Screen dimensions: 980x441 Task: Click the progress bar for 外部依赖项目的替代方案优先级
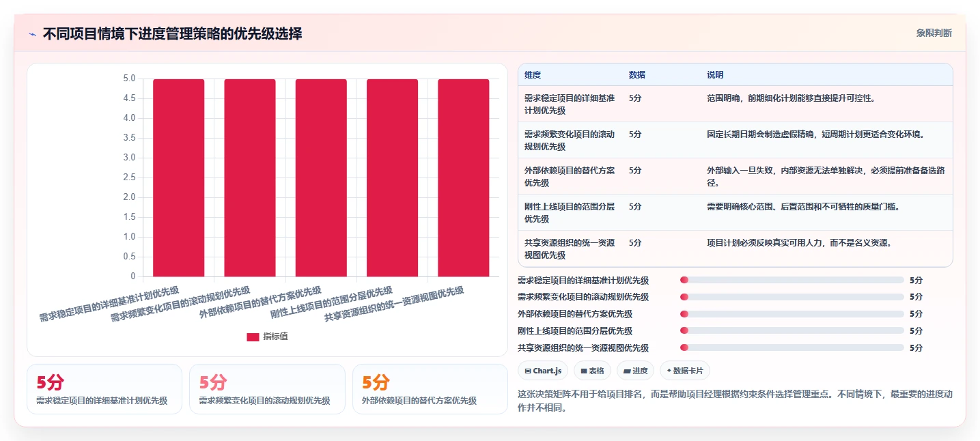point(792,314)
